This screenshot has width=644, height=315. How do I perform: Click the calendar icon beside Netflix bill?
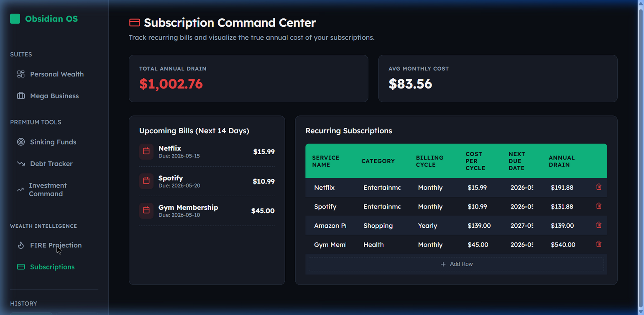click(146, 151)
